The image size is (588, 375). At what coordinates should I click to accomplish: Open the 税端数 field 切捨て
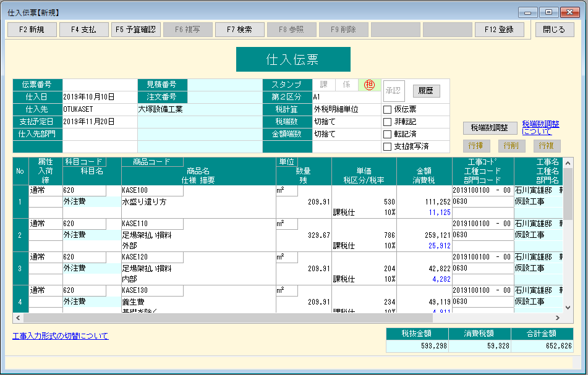click(x=346, y=122)
